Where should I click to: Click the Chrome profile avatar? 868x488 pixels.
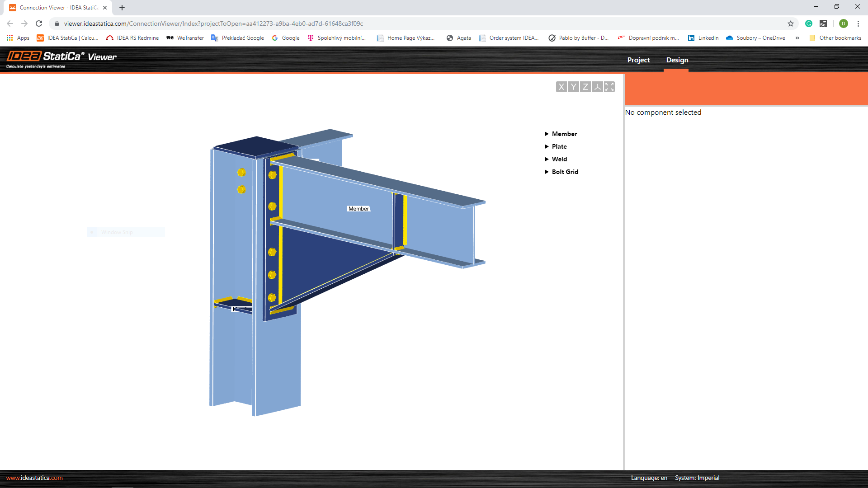click(844, 23)
